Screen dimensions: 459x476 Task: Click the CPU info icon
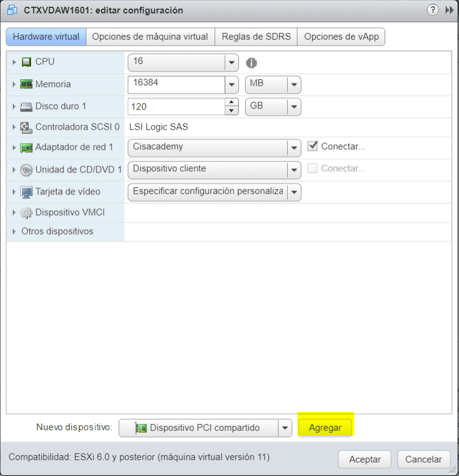click(251, 63)
